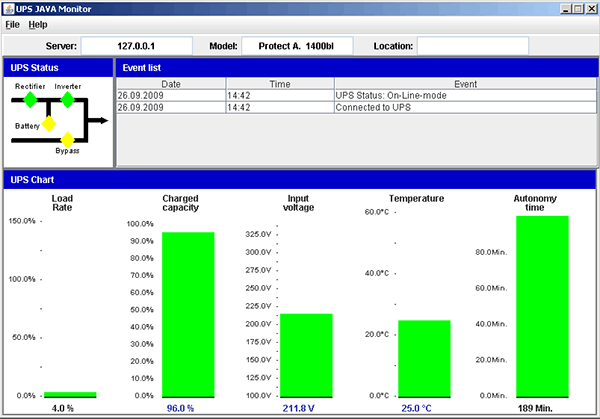
Task: Click the 211.8 V input voltage value
Action: coord(298,408)
